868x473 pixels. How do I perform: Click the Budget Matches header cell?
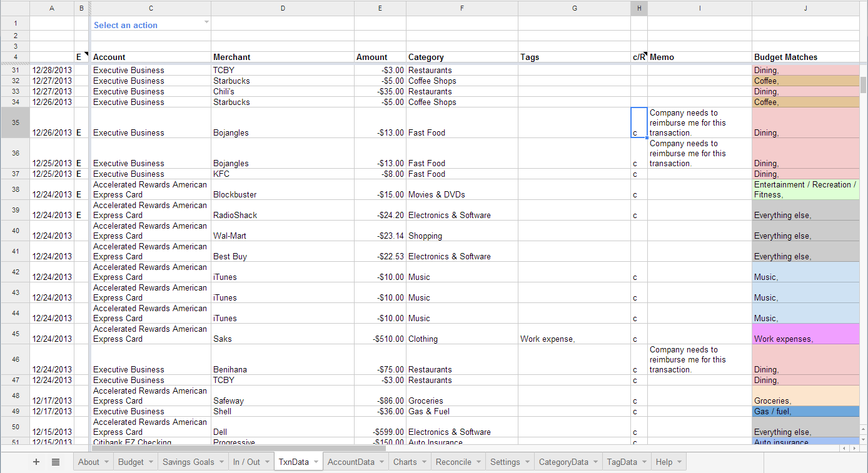(x=805, y=57)
